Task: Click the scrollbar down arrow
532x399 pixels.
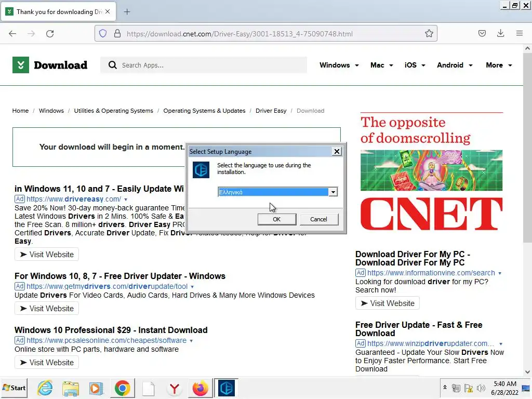Action: click(x=527, y=372)
